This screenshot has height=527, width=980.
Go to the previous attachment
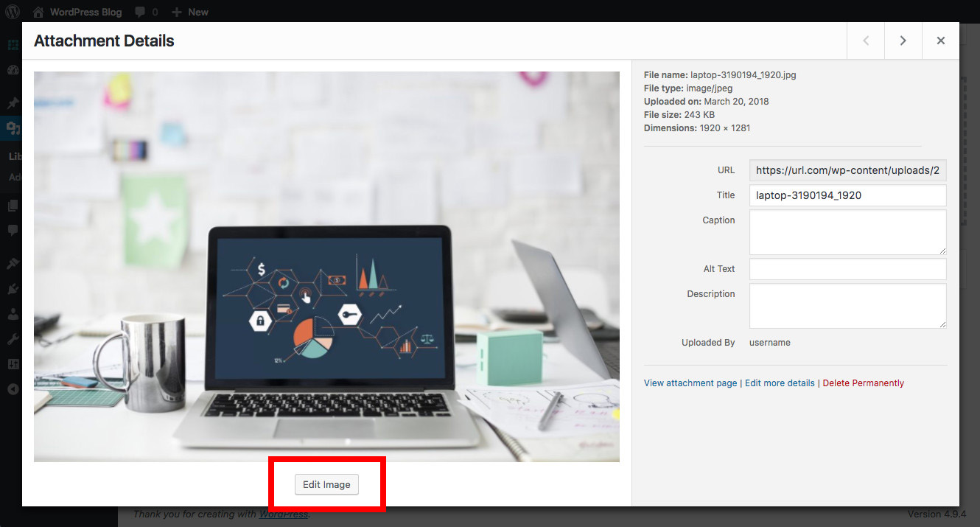[x=867, y=41]
